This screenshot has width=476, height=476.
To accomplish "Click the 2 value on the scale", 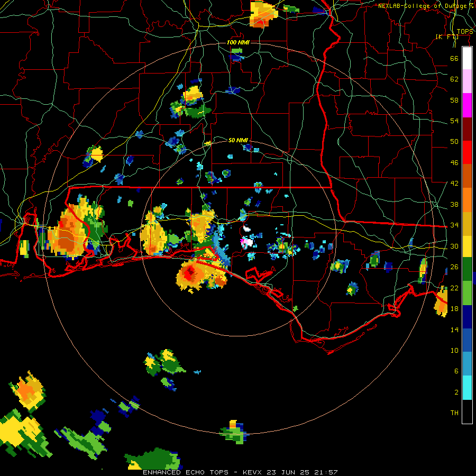I will point(456,392).
